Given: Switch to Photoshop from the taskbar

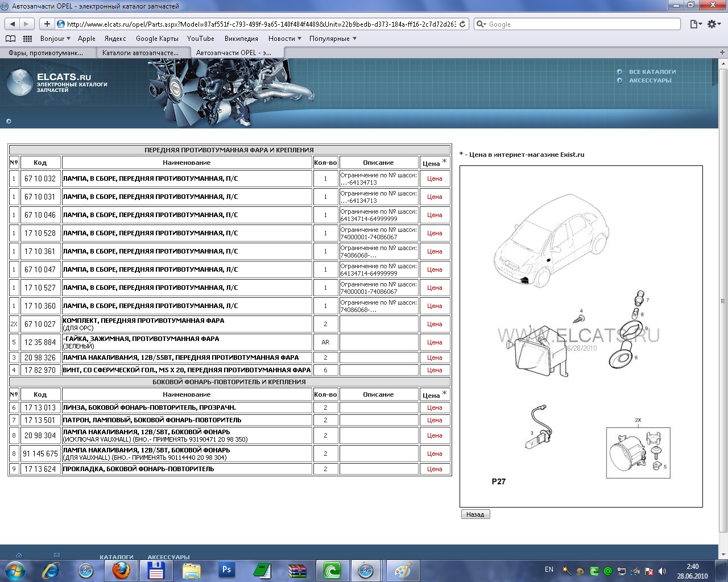Looking at the screenshot, I should [226, 570].
